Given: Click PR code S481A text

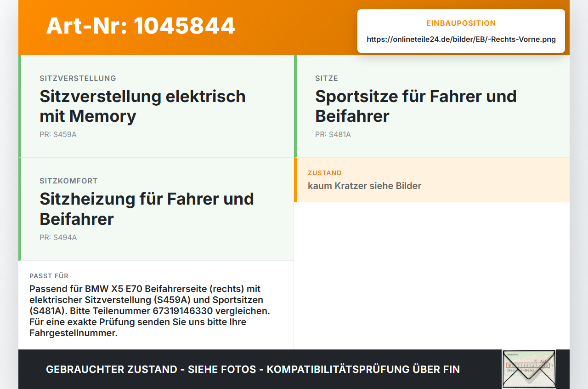Looking at the screenshot, I should coord(333,135).
